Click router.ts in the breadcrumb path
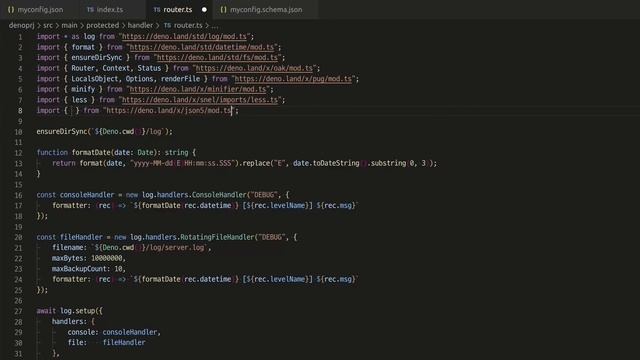Image resolution: width=640 pixels, height=360 pixels. tap(188, 25)
